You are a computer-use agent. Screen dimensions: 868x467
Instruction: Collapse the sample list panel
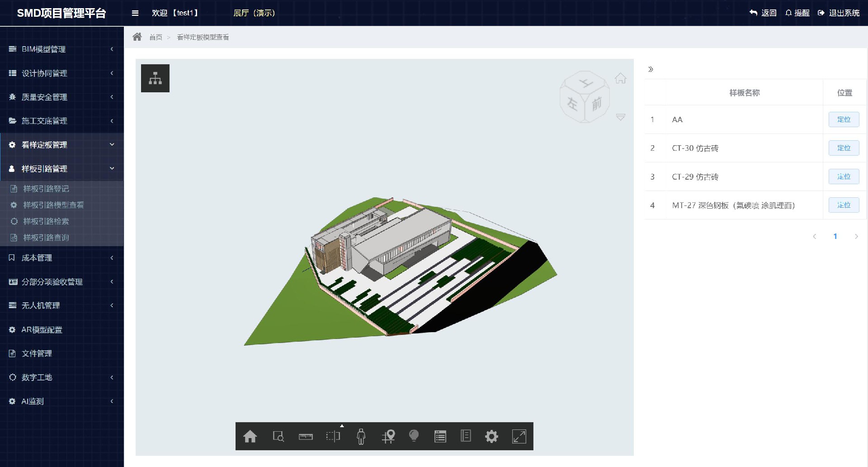(x=651, y=69)
